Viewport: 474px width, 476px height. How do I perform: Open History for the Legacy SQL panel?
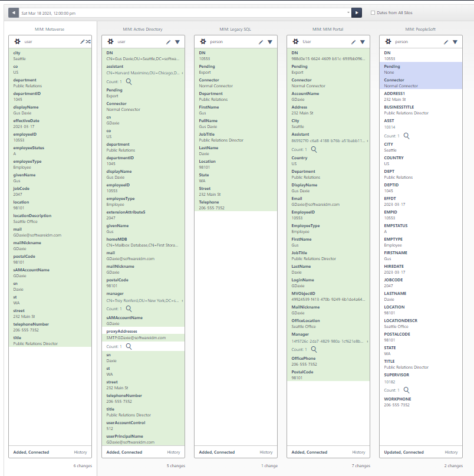click(x=266, y=452)
